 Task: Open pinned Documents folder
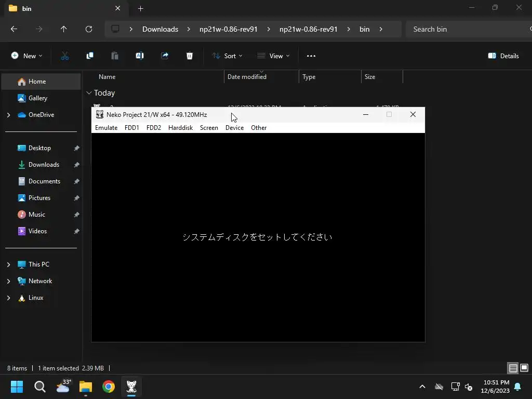pos(45,181)
